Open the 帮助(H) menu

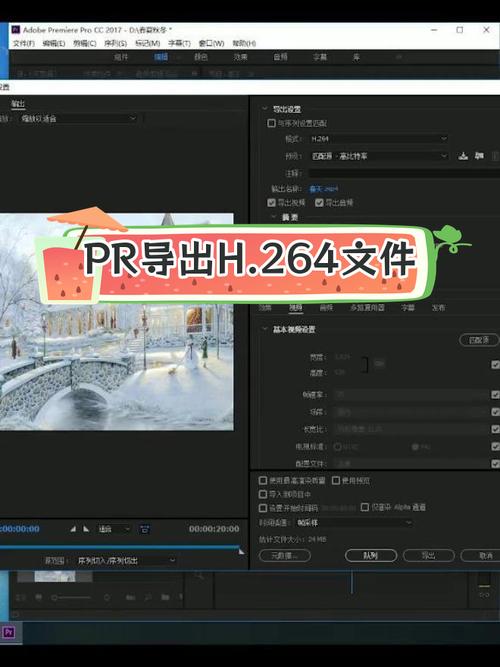tap(244, 43)
